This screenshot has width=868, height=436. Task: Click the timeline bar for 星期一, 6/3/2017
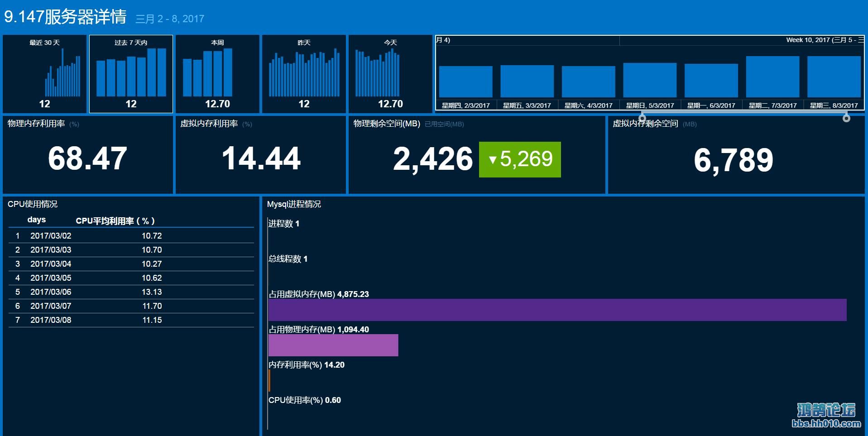pos(711,81)
